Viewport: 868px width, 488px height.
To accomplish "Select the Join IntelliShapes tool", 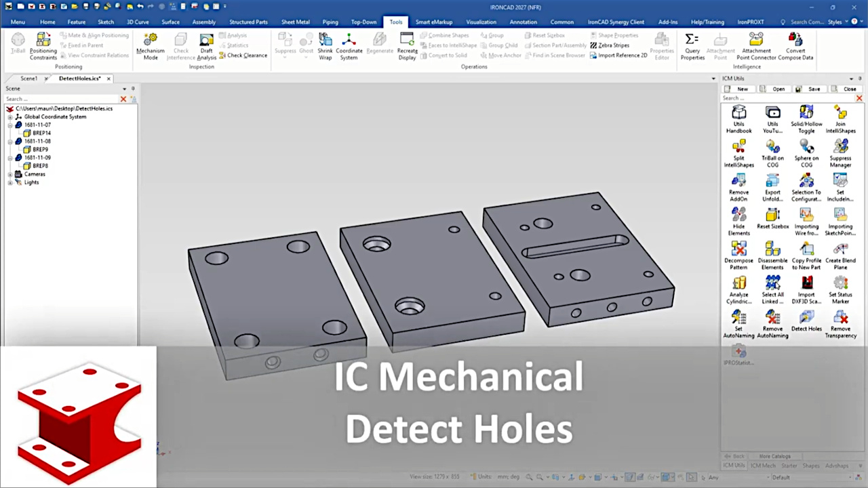I will [840, 119].
